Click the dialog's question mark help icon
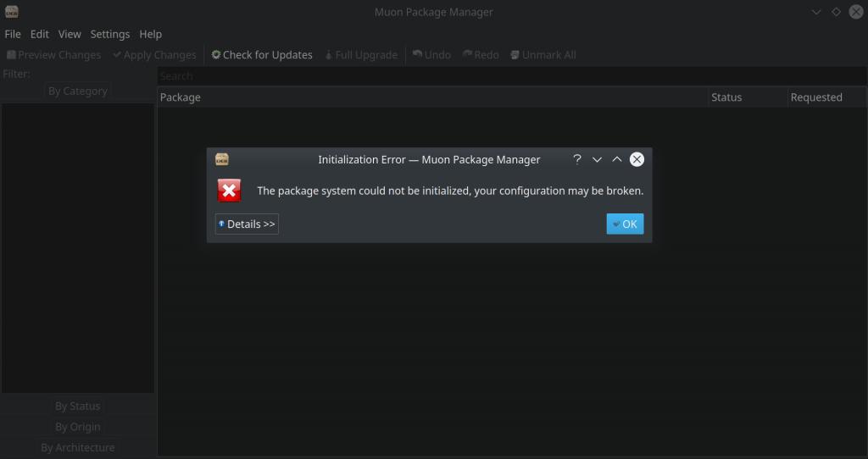The image size is (868, 459). point(577,159)
